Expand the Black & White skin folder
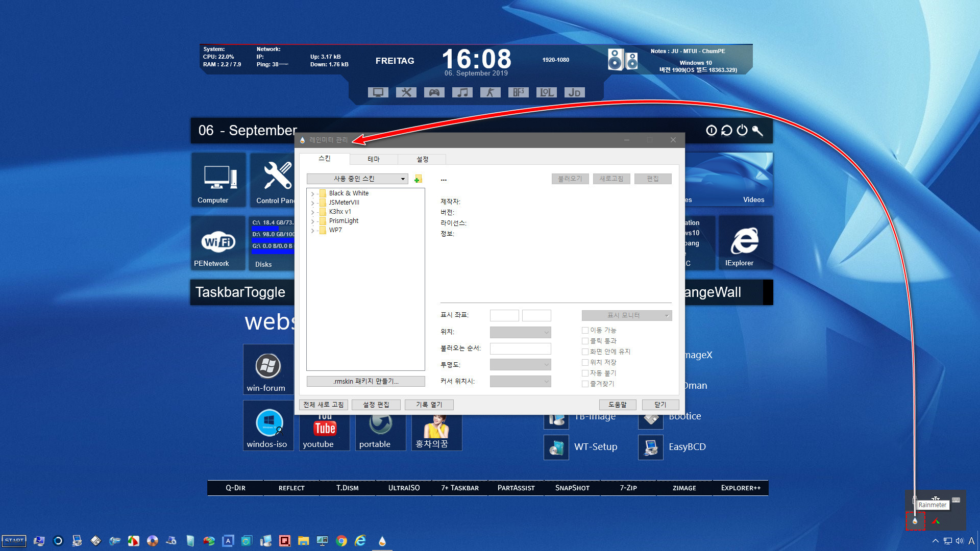This screenshot has height=551, width=980. pyautogui.click(x=313, y=194)
